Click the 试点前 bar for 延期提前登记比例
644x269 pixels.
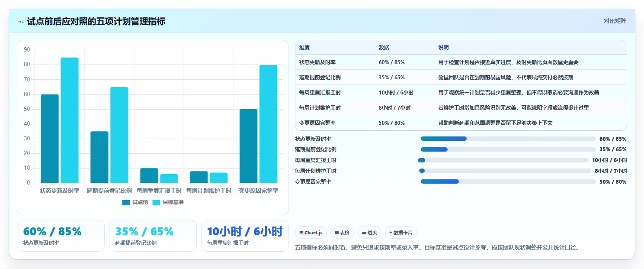click(x=99, y=157)
